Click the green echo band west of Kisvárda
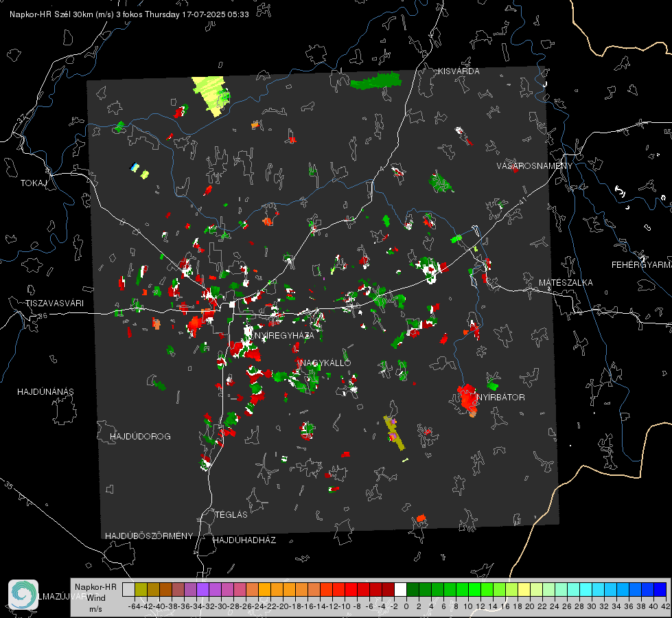Viewport: 672px width, 618px height. (x=376, y=82)
